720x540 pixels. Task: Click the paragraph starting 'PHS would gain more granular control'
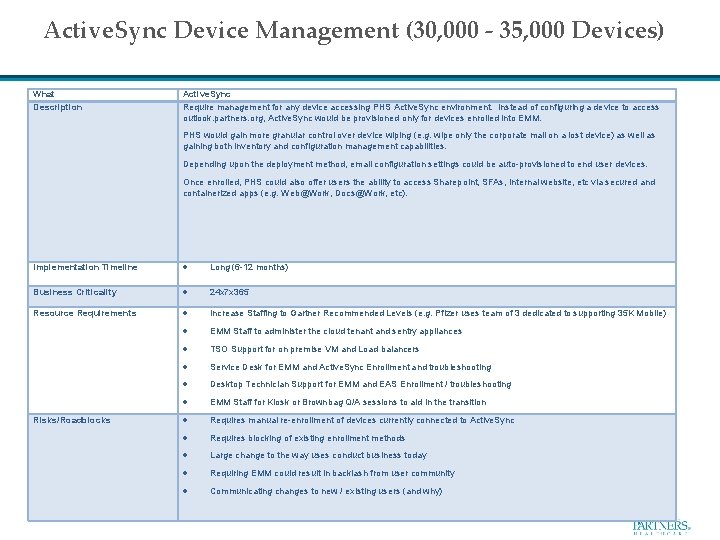(x=419, y=141)
